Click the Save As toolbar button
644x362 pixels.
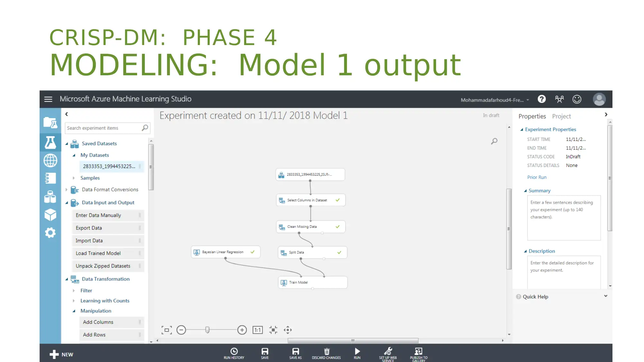[295, 354]
